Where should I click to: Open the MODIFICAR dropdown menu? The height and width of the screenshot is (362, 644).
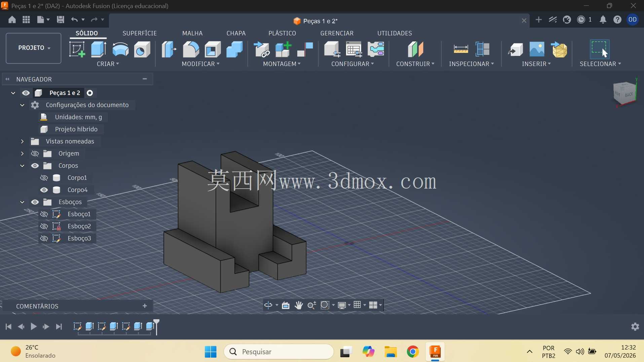(201, 64)
